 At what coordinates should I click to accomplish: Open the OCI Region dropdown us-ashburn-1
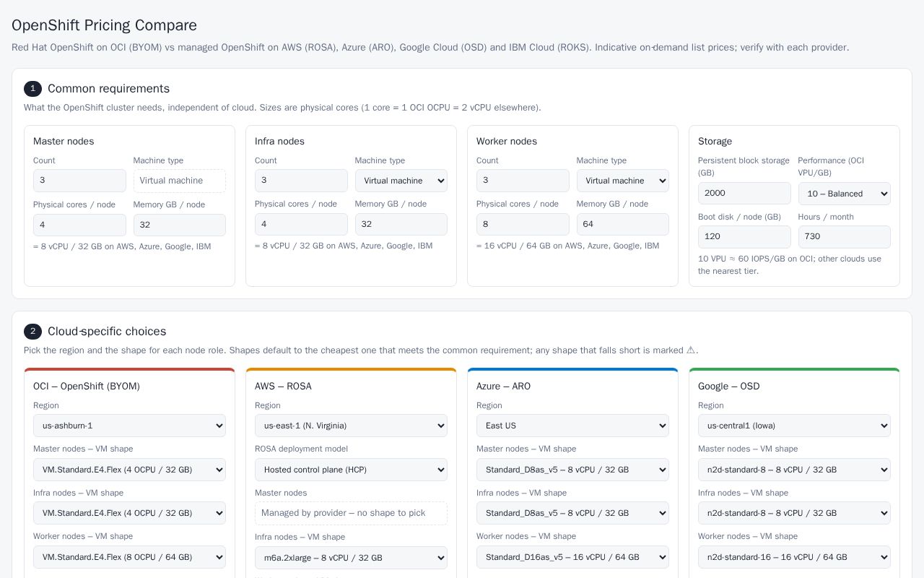(x=130, y=426)
